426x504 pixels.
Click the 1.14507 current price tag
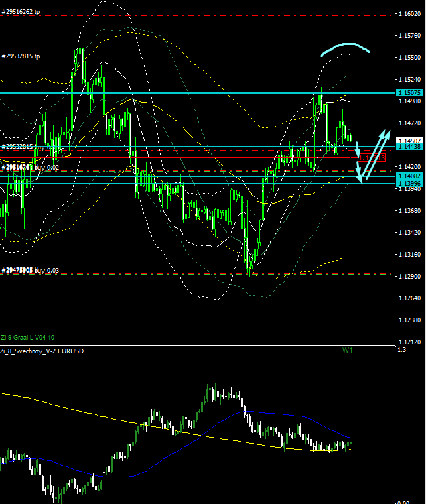click(409, 140)
